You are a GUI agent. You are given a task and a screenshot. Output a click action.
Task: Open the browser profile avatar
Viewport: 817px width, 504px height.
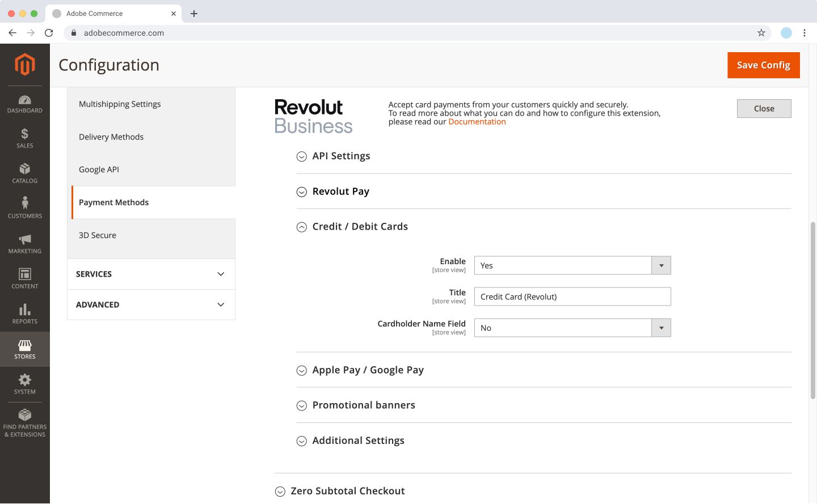(x=786, y=33)
